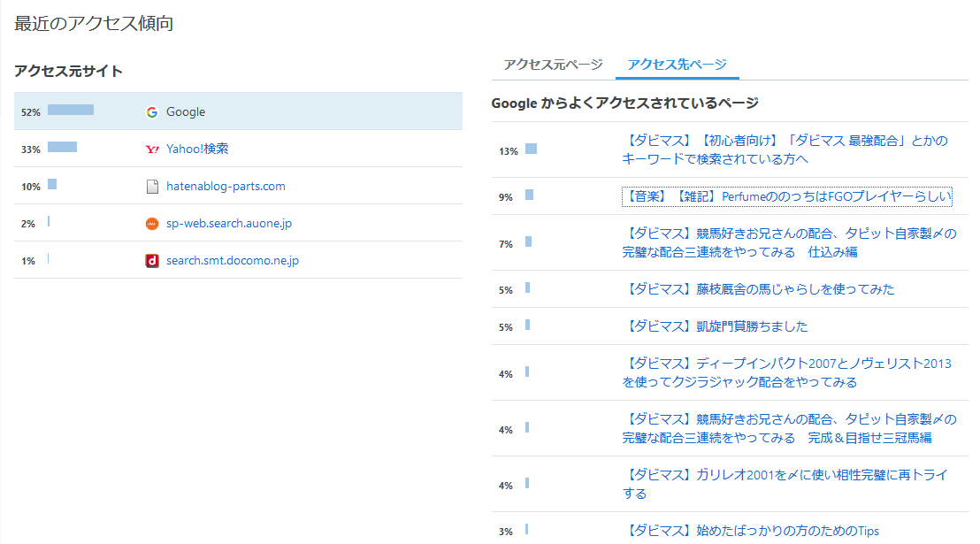The height and width of the screenshot is (544, 980).
Task: Click the 13% top page bar
Action: [x=532, y=149]
